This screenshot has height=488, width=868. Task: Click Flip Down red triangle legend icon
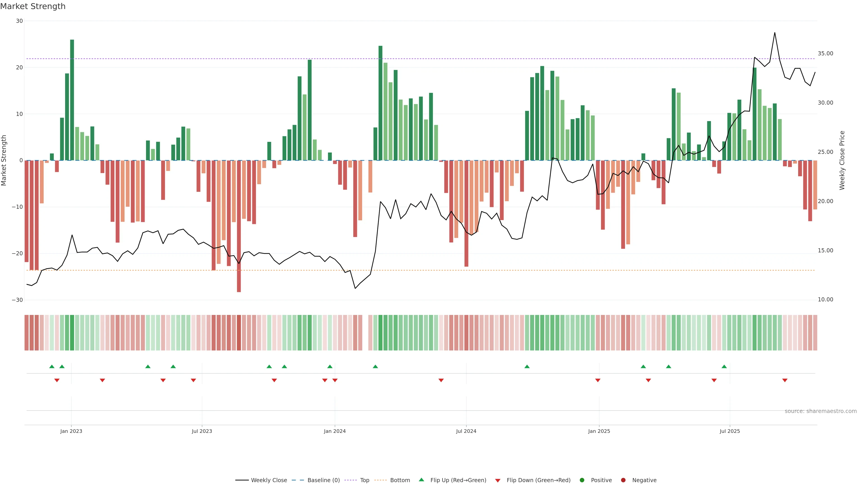(x=498, y=481)
